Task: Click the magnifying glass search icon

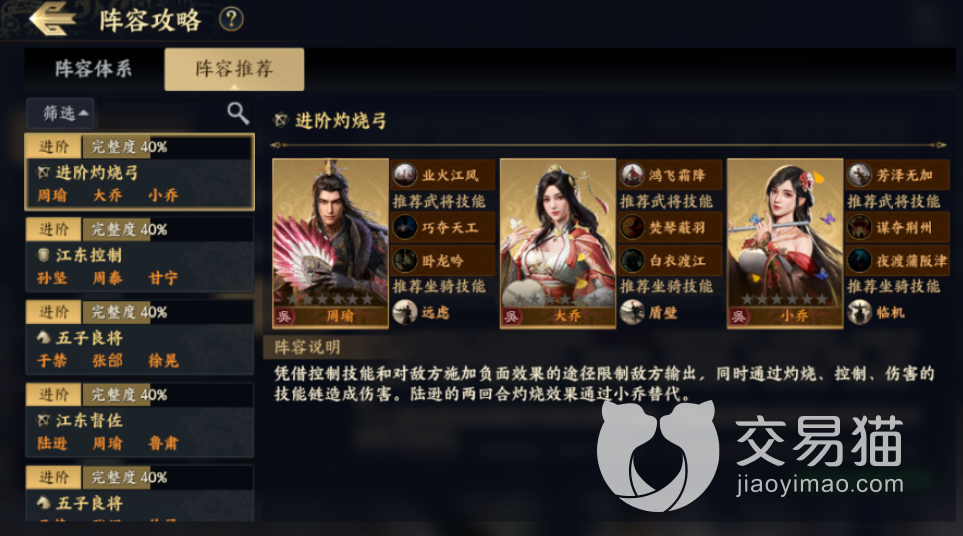Action: point(238,113)
